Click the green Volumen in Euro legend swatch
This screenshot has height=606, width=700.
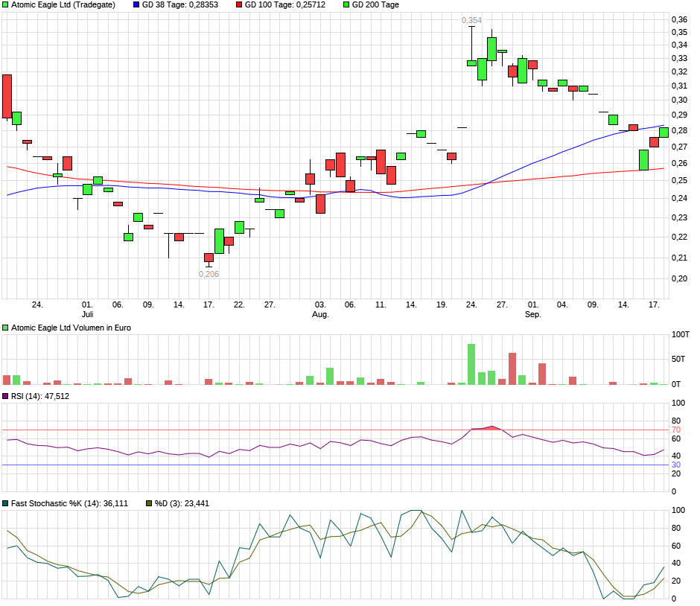5,328
